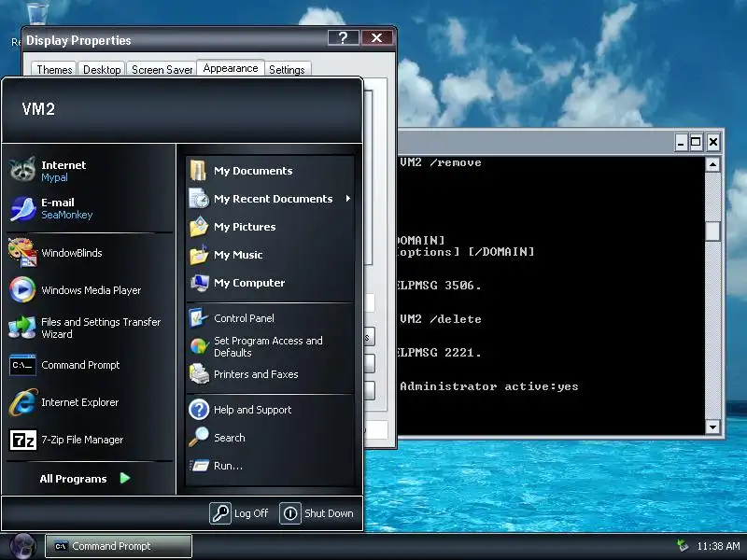This screenshot has width=747, height=560.
Task: Open My Pictures folder icon
Action: pos(199,226)
